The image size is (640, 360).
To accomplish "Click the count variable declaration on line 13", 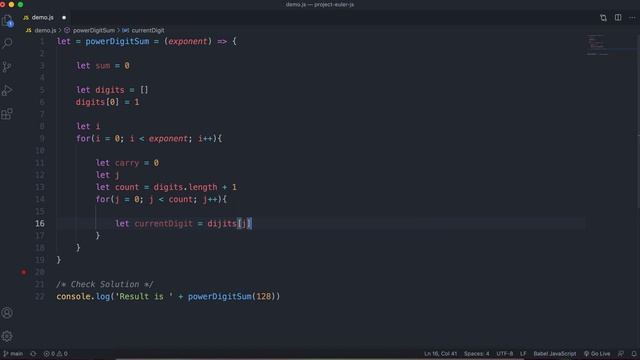I will click(127, 187).
